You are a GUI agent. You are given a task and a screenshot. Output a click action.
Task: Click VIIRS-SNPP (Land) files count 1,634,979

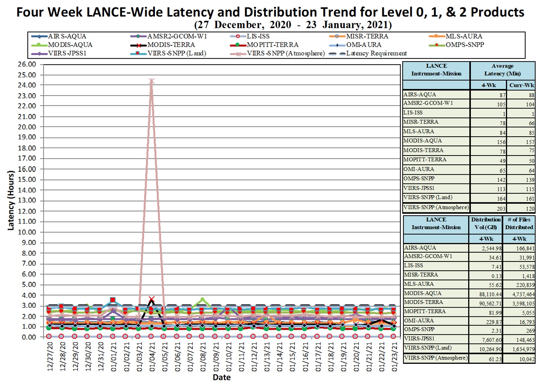point(524,349)
